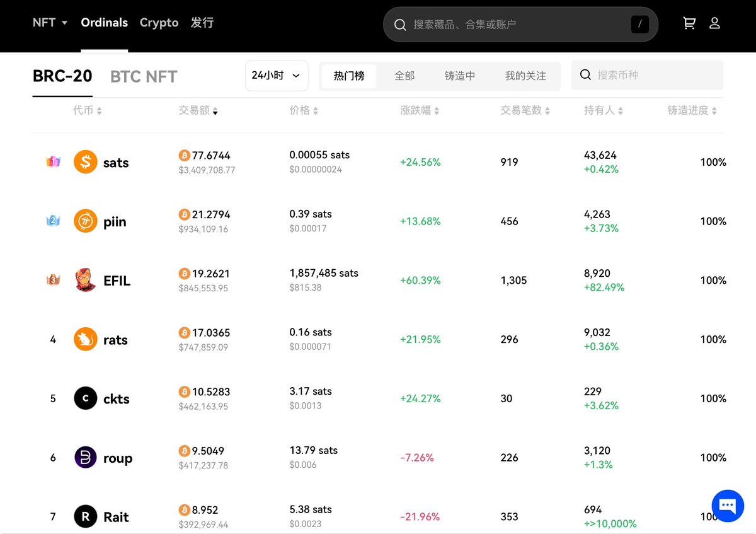Click the -21.96% change value for Rait
756x534 pixels.
[420, 517]
